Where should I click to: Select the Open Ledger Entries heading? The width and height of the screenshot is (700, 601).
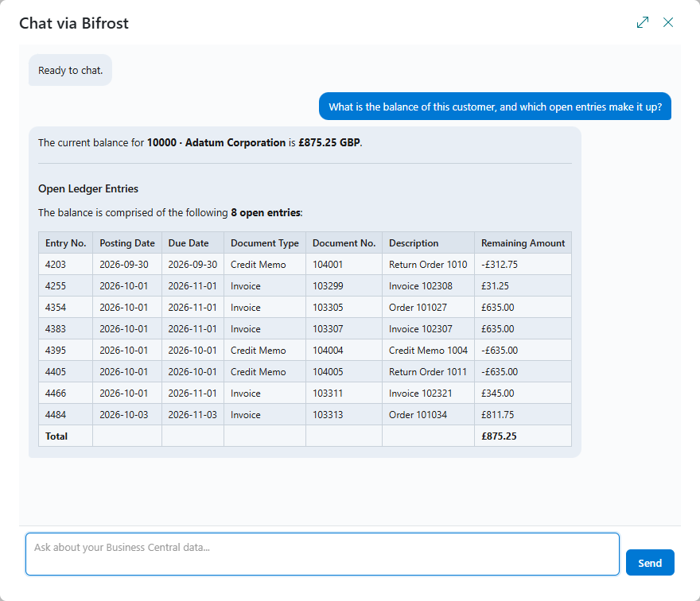click(88, 188)
